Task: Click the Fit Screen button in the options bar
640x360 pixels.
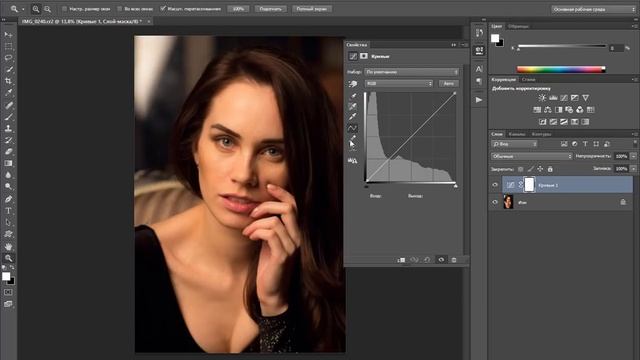Action: (x=271, y=9)
